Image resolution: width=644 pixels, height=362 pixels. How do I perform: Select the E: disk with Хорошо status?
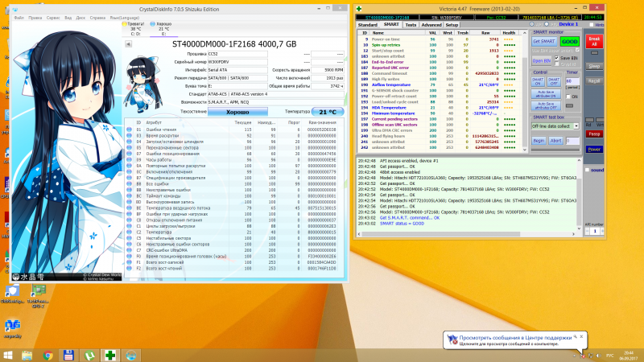(163, 29)
